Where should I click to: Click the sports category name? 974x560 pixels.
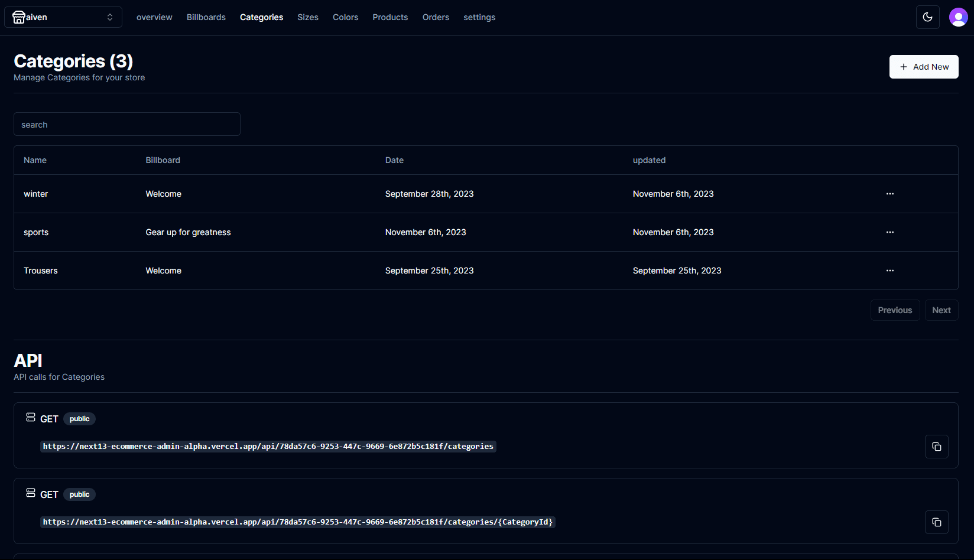[36, 232]
